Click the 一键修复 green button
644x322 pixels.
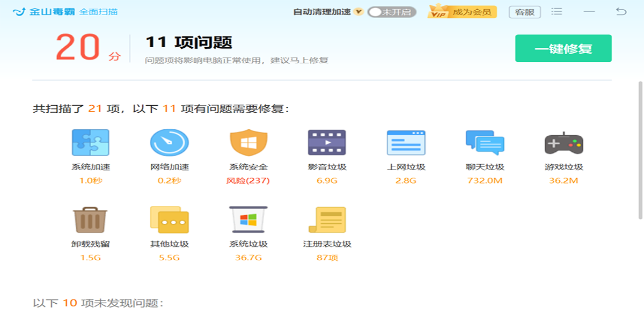click(x=563, y=48)
